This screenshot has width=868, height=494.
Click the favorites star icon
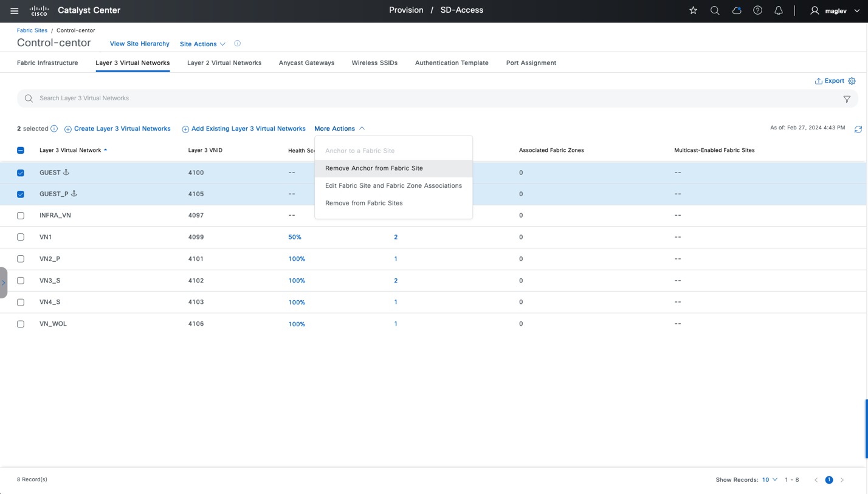[x=693, y=11]
